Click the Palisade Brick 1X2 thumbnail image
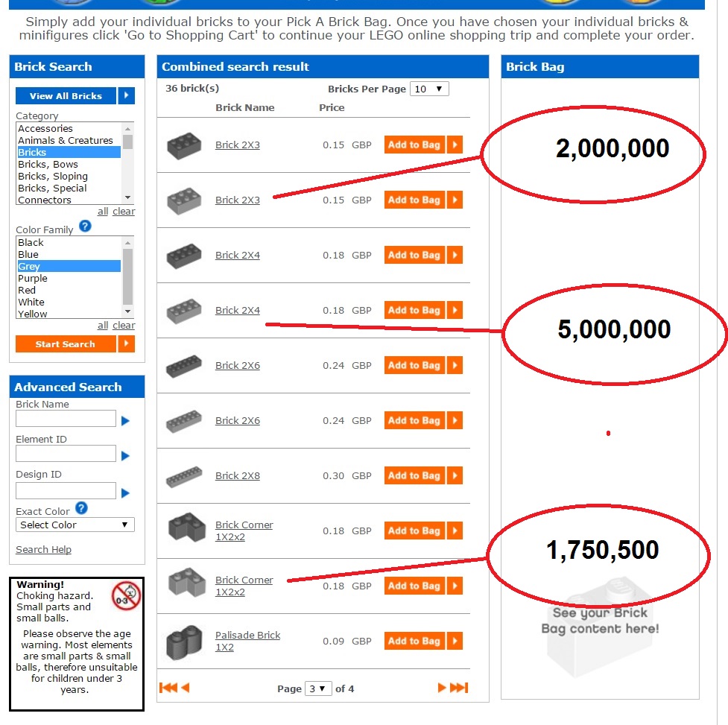This screenshot has width=728, height=725. pyautogui.click(x=184, y=642)
